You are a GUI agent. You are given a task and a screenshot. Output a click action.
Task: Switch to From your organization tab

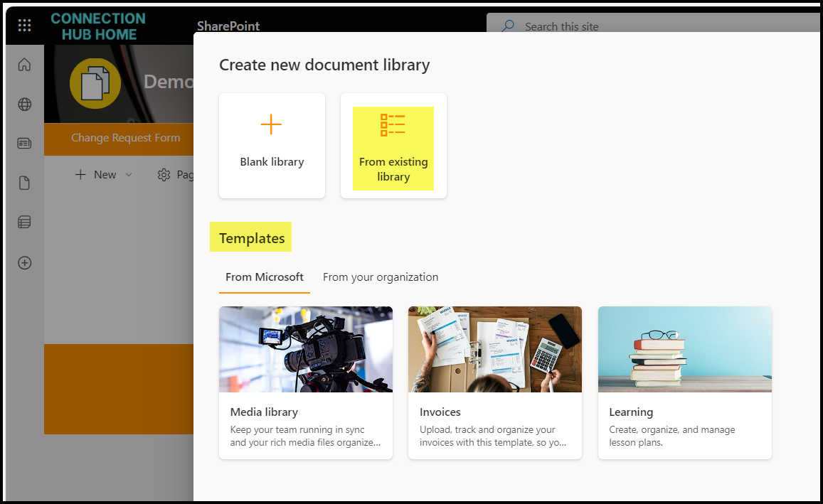click(380, 277)
